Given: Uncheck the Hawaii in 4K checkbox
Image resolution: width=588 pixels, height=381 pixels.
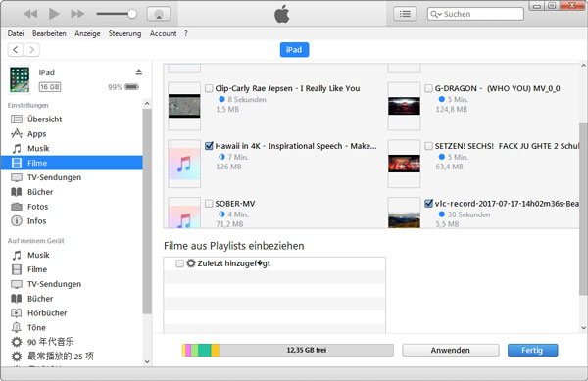Looking at the screenshot, I should click(209, 146).
